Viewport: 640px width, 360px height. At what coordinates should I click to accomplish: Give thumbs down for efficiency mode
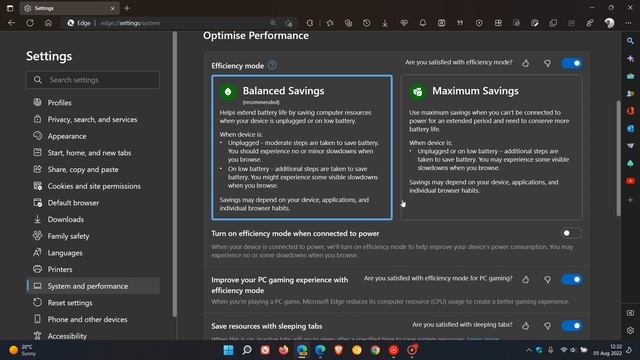point(547,63)
